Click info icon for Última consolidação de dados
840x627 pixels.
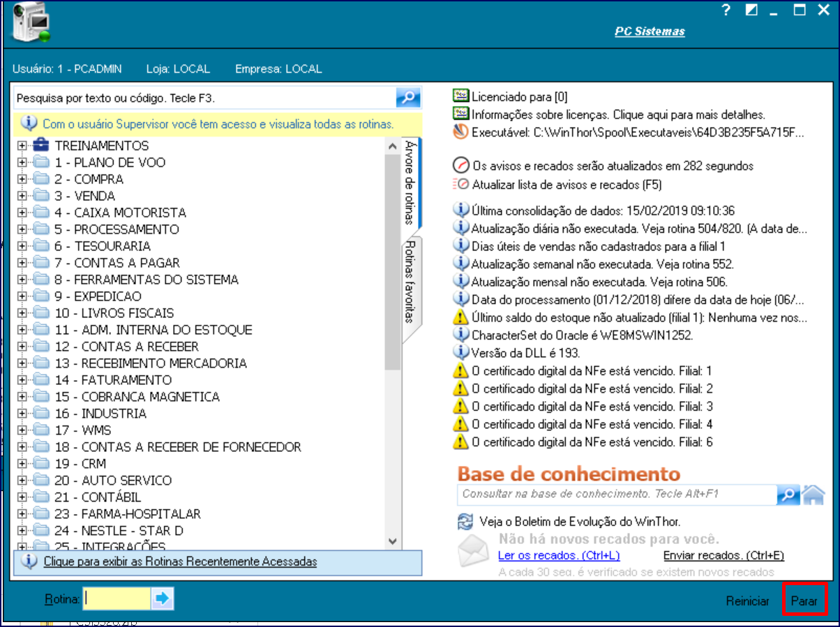coord(460,209)
